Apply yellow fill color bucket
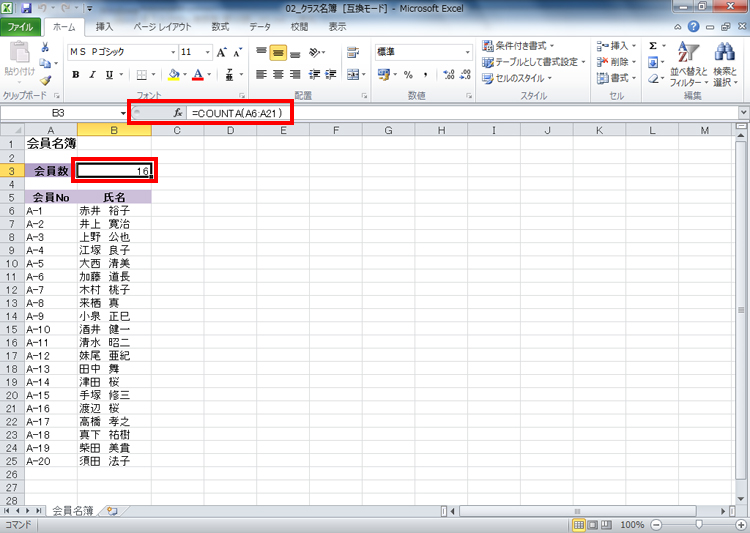This screenshot has height=533, width=750. click(x=174, y=75)
